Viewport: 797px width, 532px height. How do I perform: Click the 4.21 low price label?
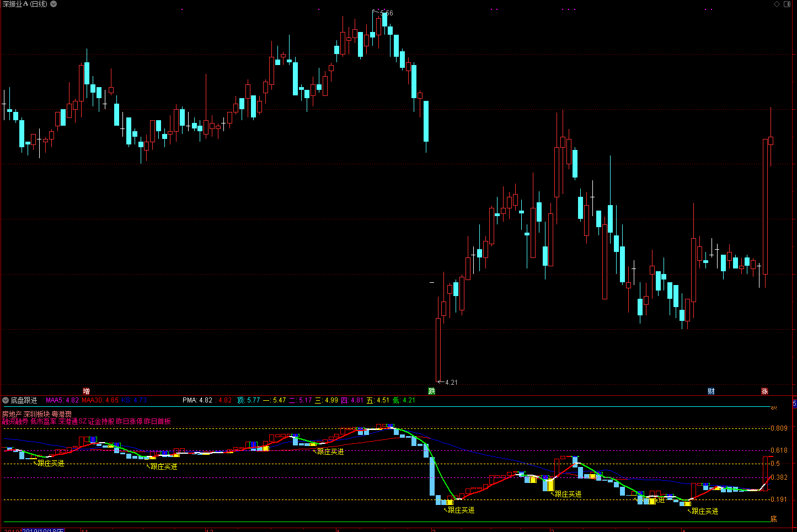[x=451, y=382]
